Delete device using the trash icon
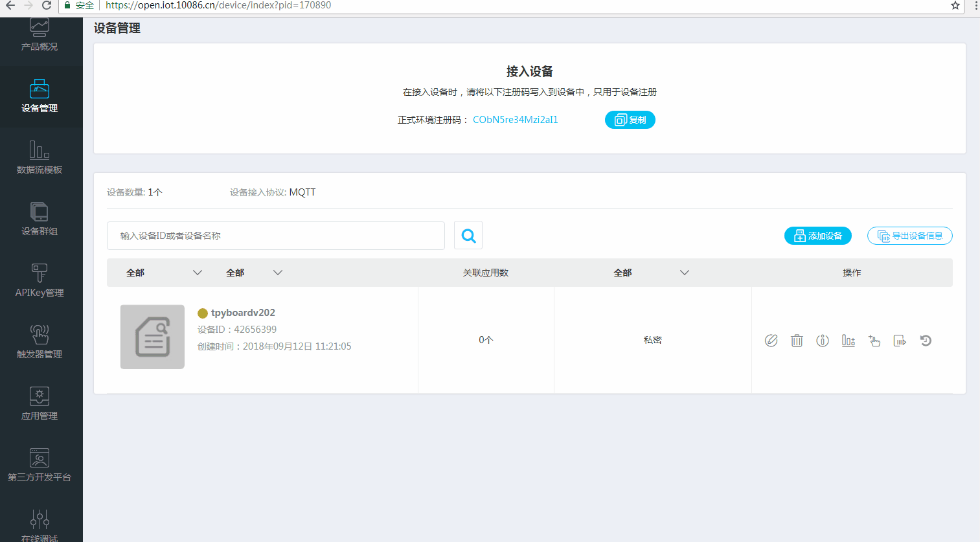 pos(797,341)
